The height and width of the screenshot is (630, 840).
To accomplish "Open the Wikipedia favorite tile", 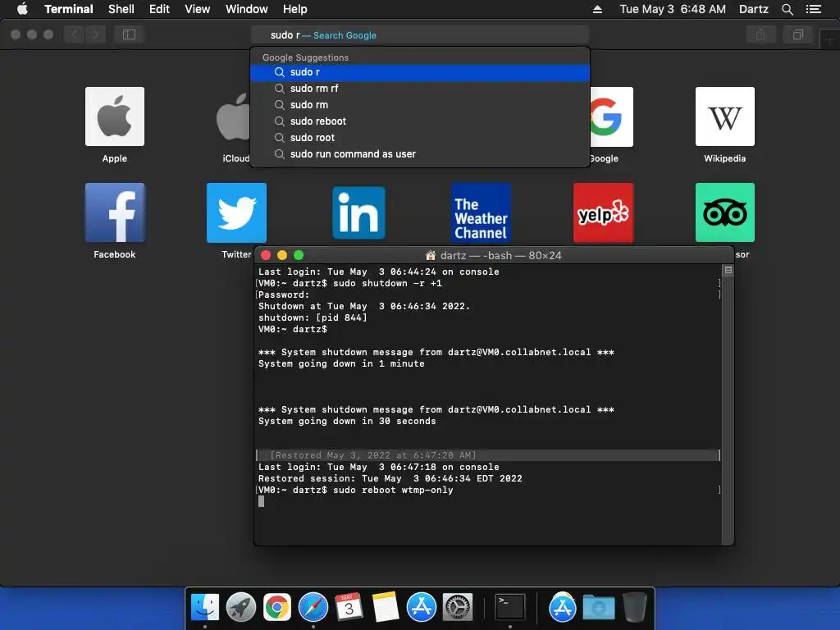I will click(x=725, y=116).
